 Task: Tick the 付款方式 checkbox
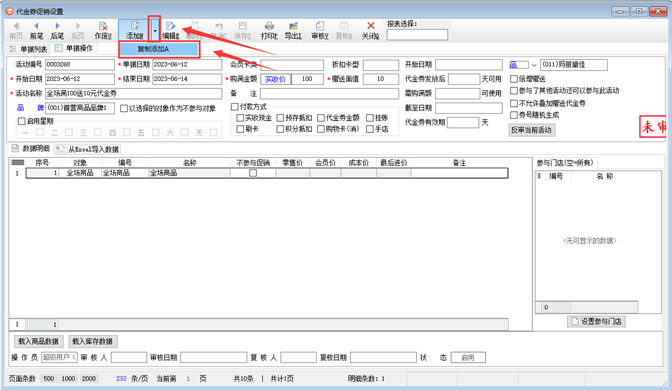coord(234,106)
